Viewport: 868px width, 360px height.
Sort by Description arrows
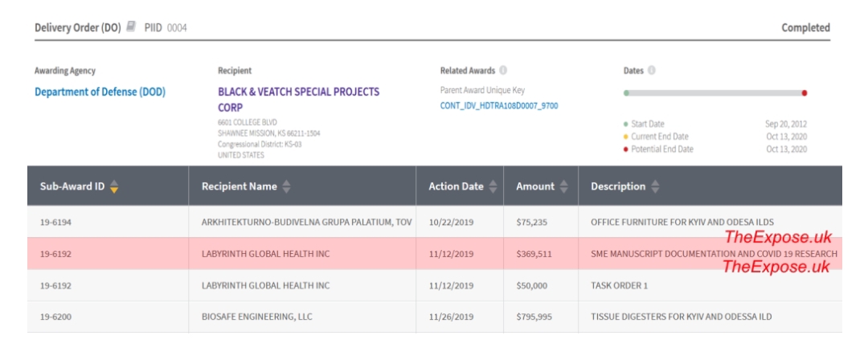(x=655, y=186)
